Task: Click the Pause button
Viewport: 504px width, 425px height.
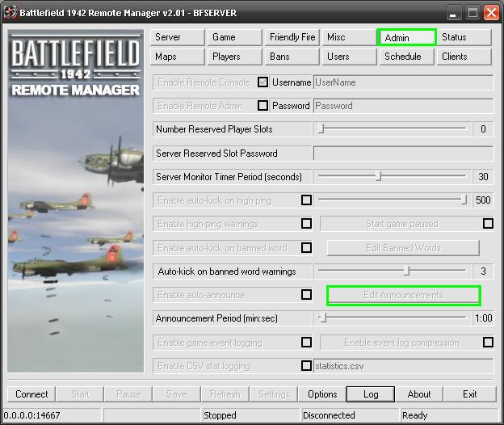Action: [x=128, y=394]
